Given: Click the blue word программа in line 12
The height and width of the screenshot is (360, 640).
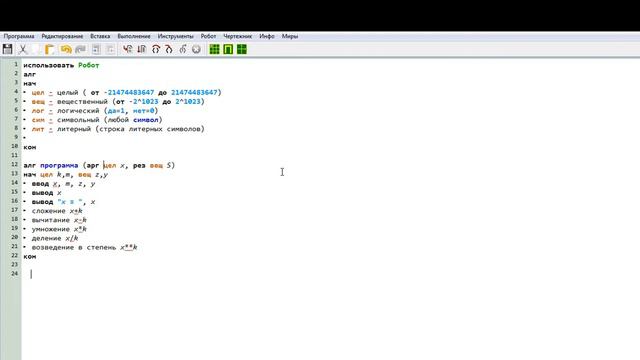Looking at the screenshot, I should click(x=59, y=165).
